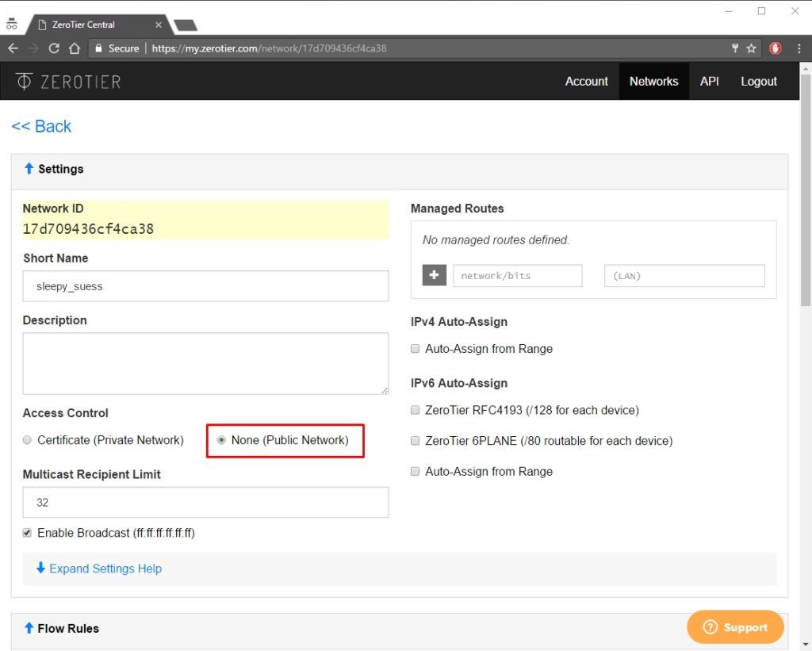Open the API menu item
812x651 pixels.
coord(710,82)
